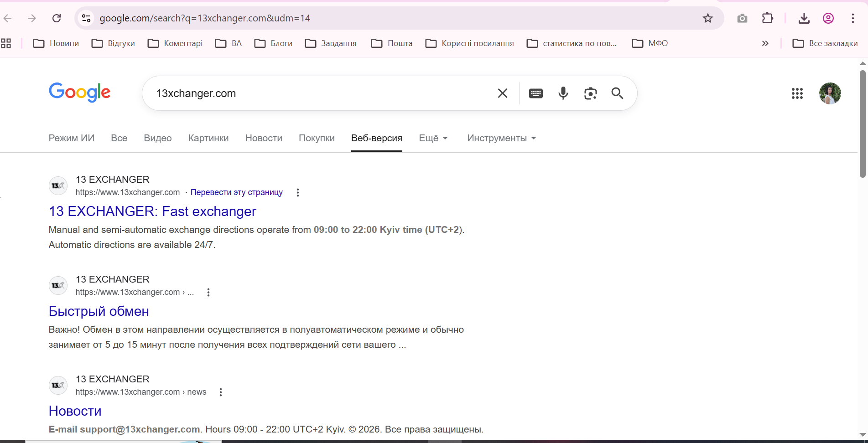Open the Пошта bookmark folder

392,43
